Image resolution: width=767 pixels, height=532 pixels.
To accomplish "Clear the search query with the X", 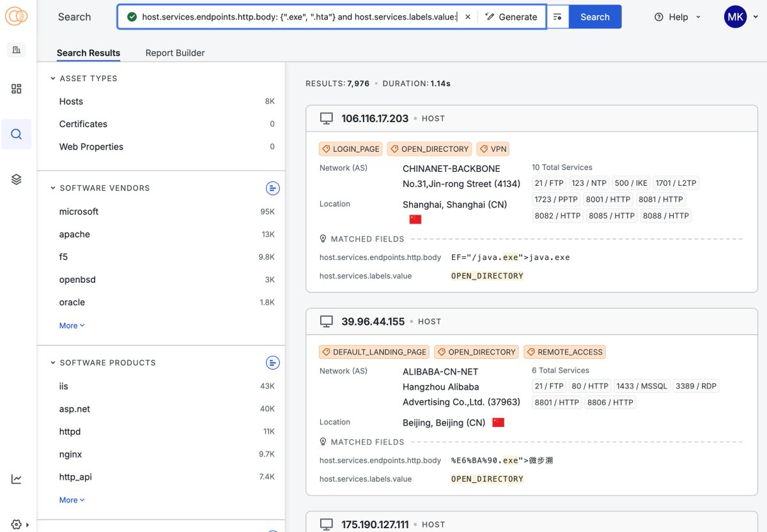I will [468, 17].
